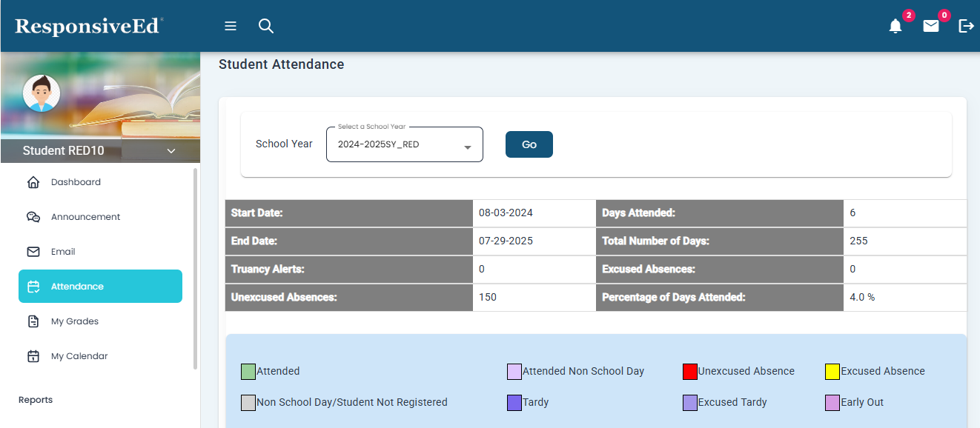
Task: Click the ResponsiveEd logo
Action: click(x=87, y=27)
